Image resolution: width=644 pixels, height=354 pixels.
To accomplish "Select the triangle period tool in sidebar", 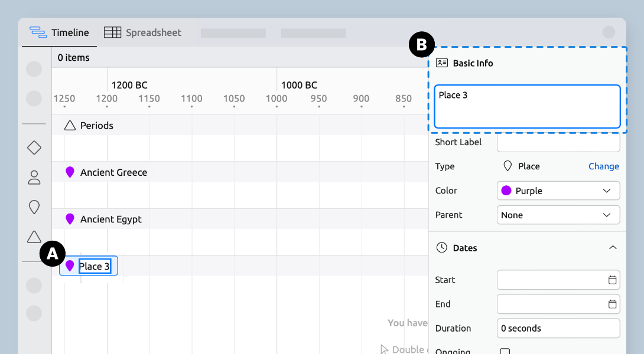I will click(x=34, y=237).
